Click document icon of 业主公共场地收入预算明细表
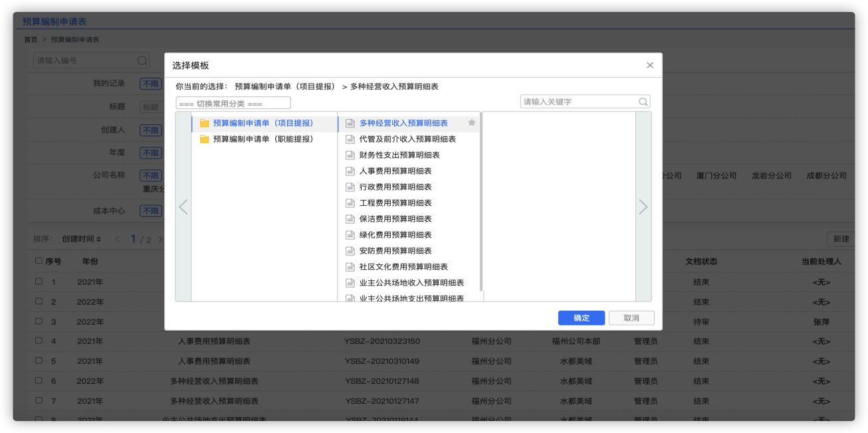 (350, 283)
